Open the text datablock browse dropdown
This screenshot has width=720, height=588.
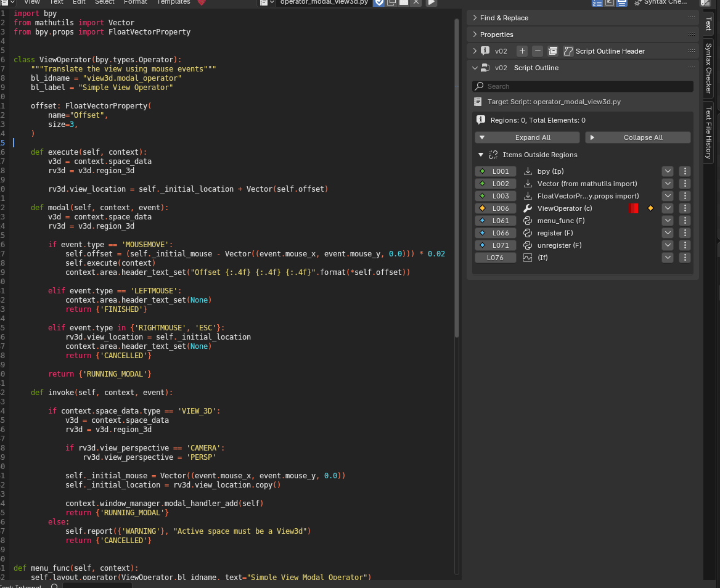point(267,2)
